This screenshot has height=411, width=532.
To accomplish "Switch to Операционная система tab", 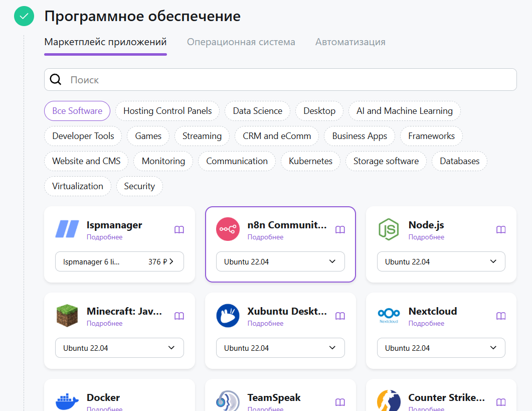I will click(x=241, y=42).
